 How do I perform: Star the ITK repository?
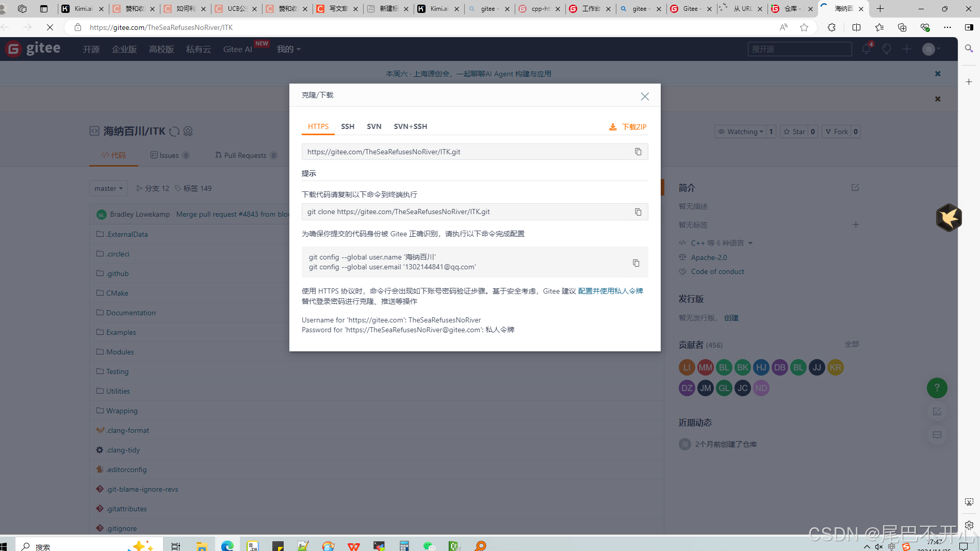tap(794, 132)
